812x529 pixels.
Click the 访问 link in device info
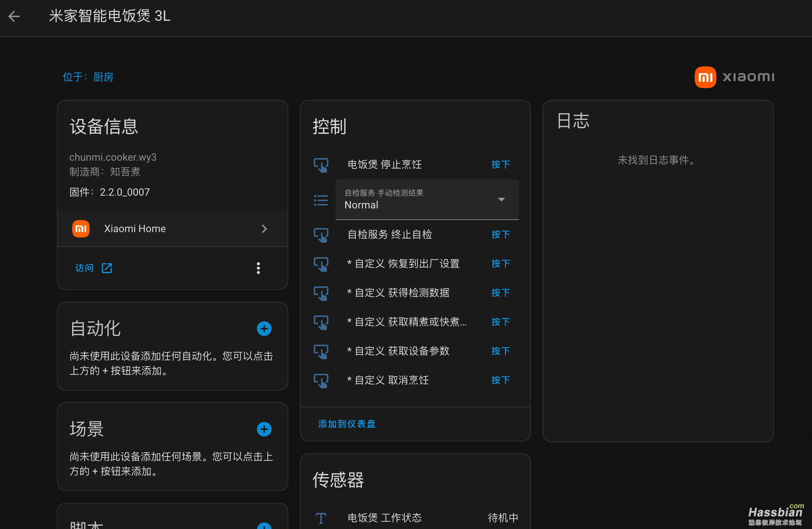(x=84, y=268)
